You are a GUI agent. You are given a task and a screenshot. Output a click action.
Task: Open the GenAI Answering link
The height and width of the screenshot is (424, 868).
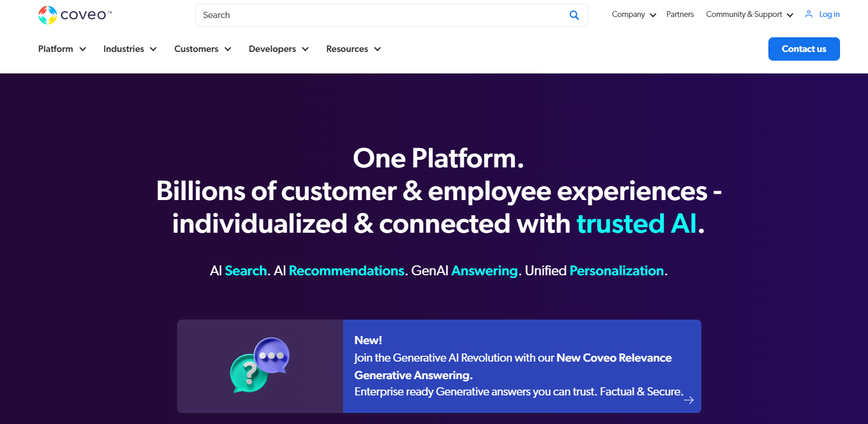pyautogui.click(x=484, y=271)
